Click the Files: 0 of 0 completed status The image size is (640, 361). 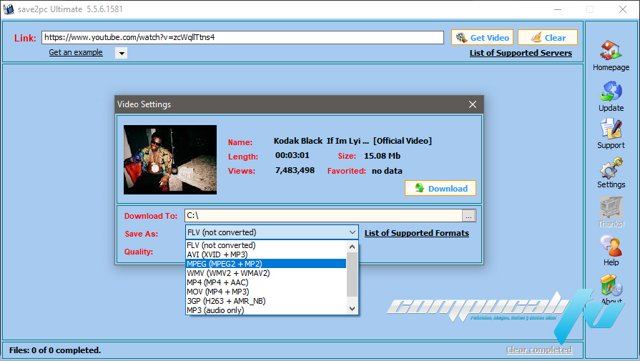pyautogui.click(x=55, y=350)
